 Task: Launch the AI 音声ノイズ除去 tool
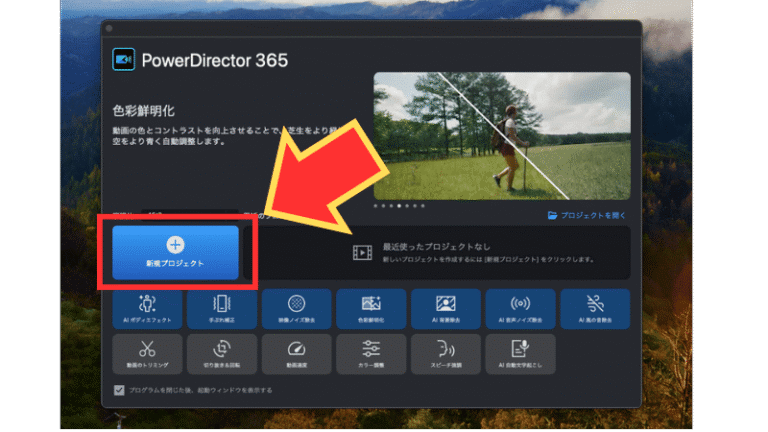tap(520, 309)
